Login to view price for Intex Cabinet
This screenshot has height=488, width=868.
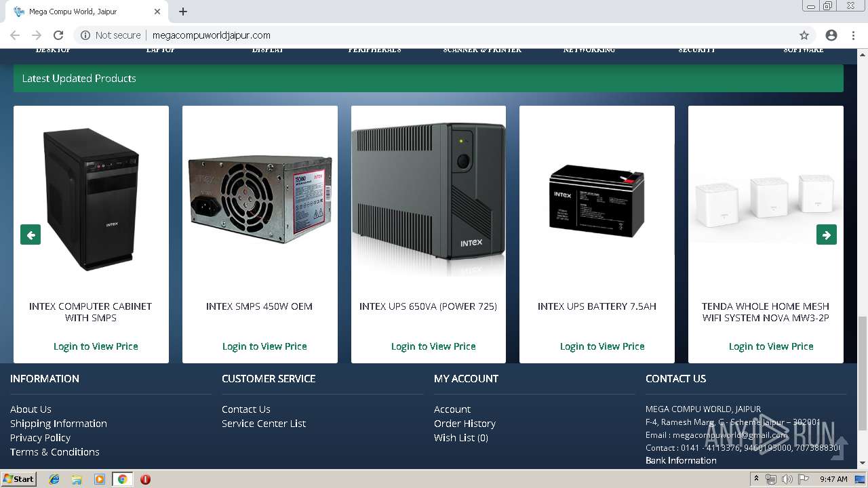pyautogui.click(x=96, y=346)
